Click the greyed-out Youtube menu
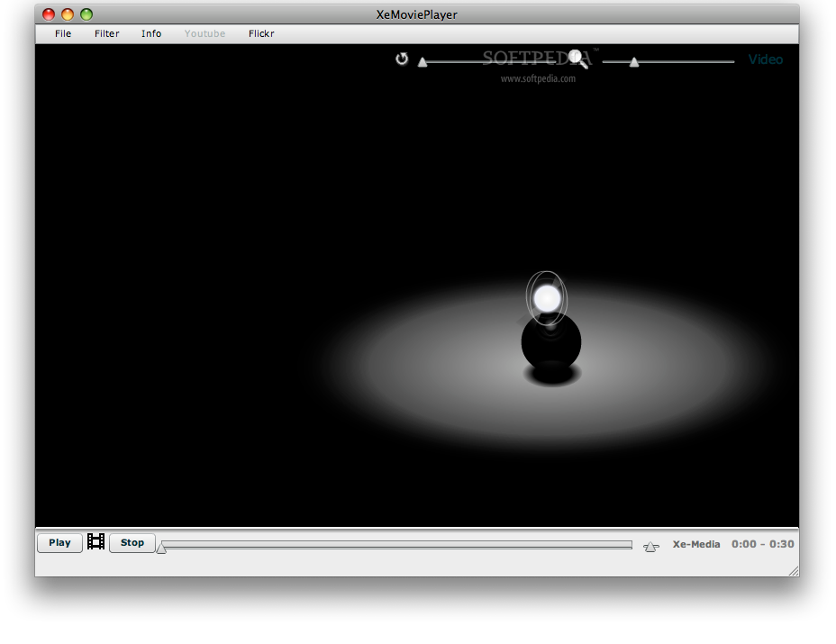Image resolution: width=836 pixels, height=644 pixels. click(204, 33)
